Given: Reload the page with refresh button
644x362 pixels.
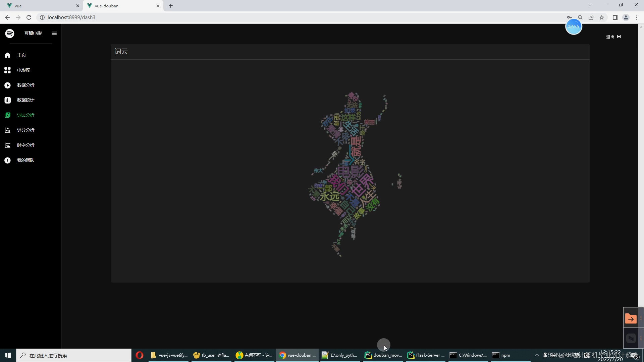Looking at the screenshot, I should 29,17.
